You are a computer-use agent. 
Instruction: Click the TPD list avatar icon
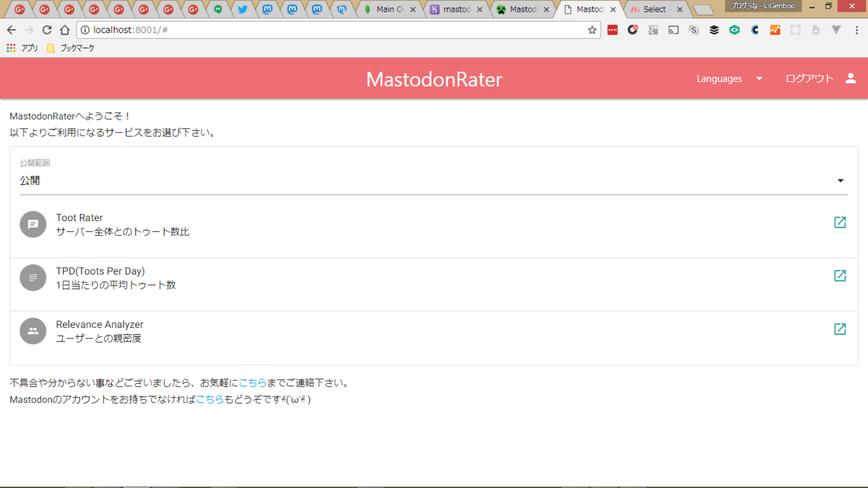(x=33, y=278)
